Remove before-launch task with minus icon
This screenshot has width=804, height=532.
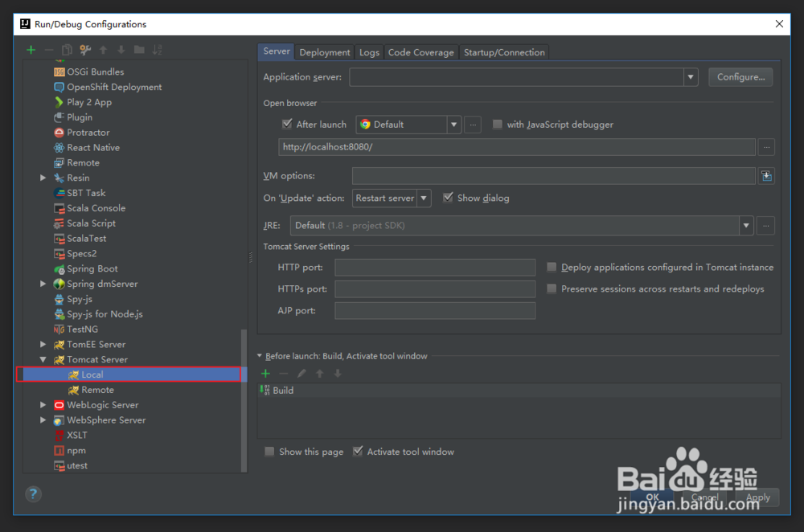click(284, 374)
